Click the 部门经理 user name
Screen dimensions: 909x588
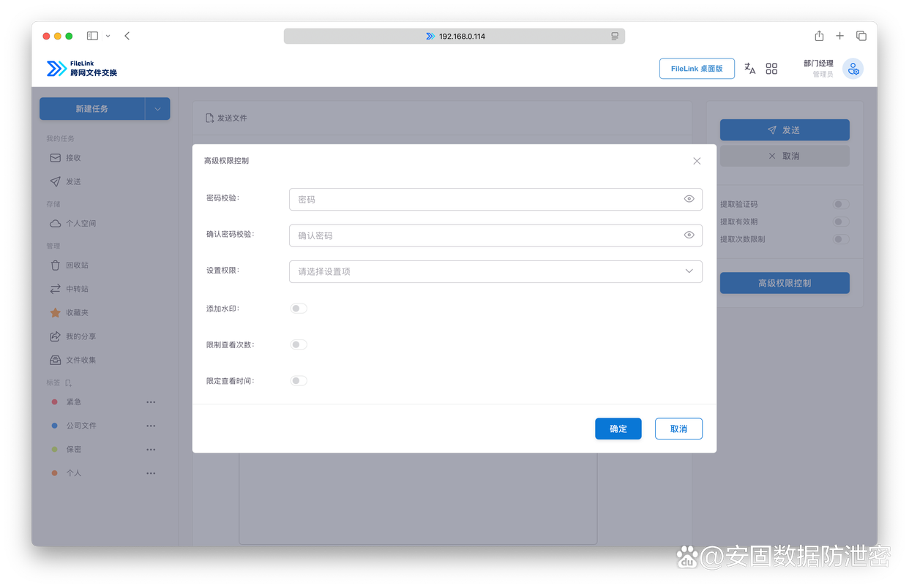point(818,64)
